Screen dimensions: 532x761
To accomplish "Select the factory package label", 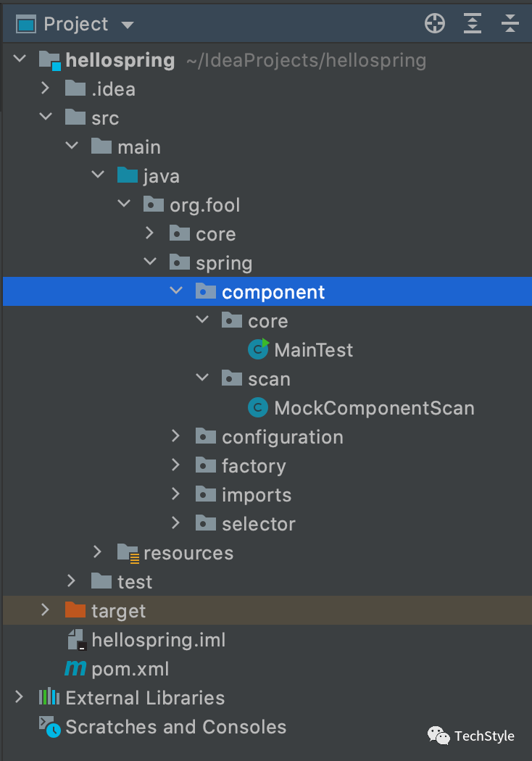I will [x=253, y=466].
